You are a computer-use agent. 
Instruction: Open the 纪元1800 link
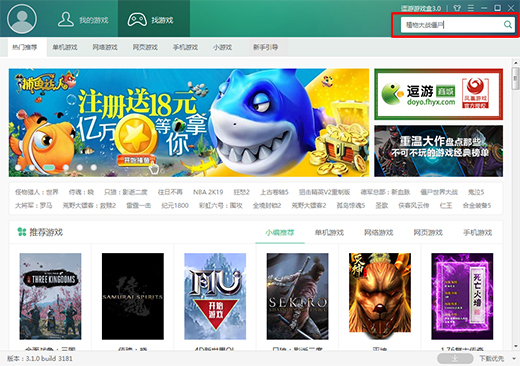[175, 205]
